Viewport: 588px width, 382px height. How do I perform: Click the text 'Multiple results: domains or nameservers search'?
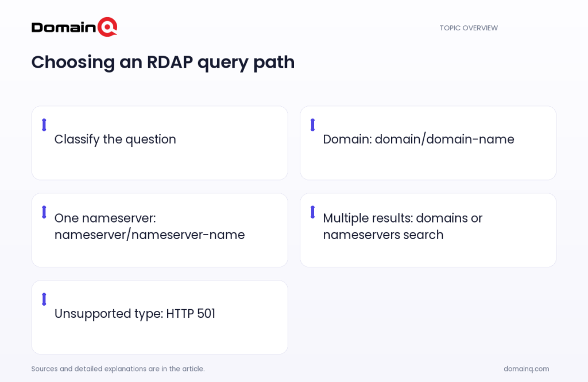403,226
